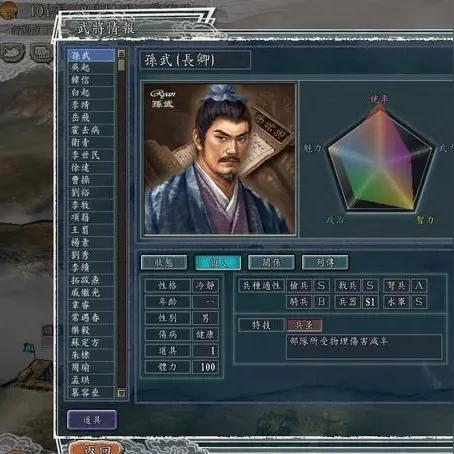
Task: Select 孟珙 in the officer list
Action: 91,380
